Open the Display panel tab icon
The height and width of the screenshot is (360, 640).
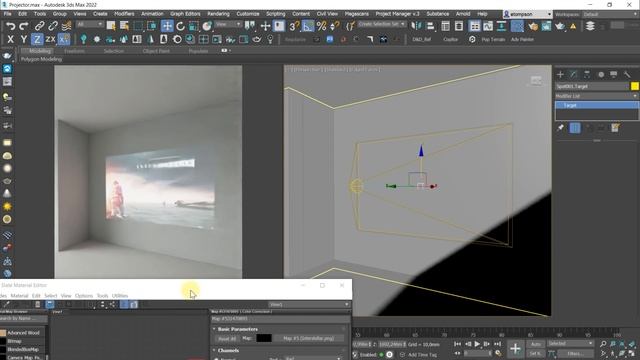click(x=613, y=74)
